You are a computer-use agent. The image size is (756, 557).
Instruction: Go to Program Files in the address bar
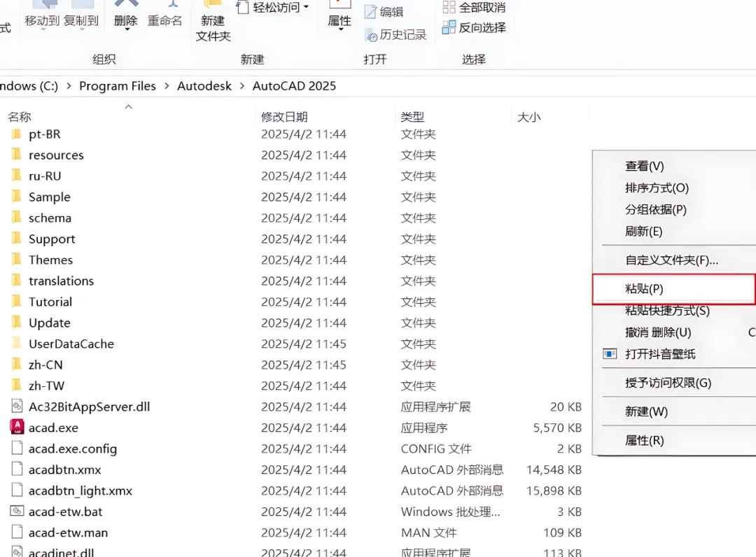[x=118, y=86]
